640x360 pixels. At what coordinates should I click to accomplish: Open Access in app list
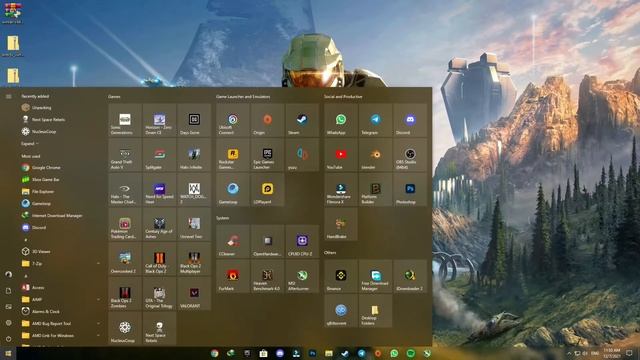point(61,288)
